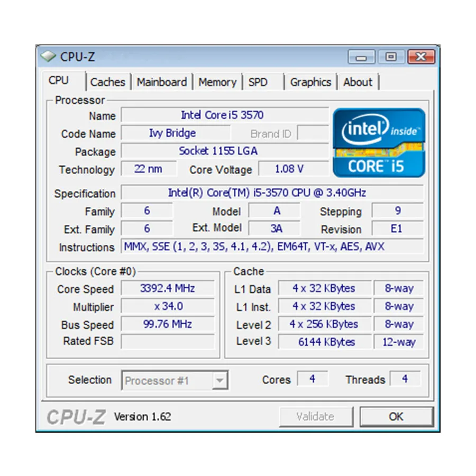Click the Stepping value 9
The height and width of the screenshot is (476, 476).
(x=398, y=210)
